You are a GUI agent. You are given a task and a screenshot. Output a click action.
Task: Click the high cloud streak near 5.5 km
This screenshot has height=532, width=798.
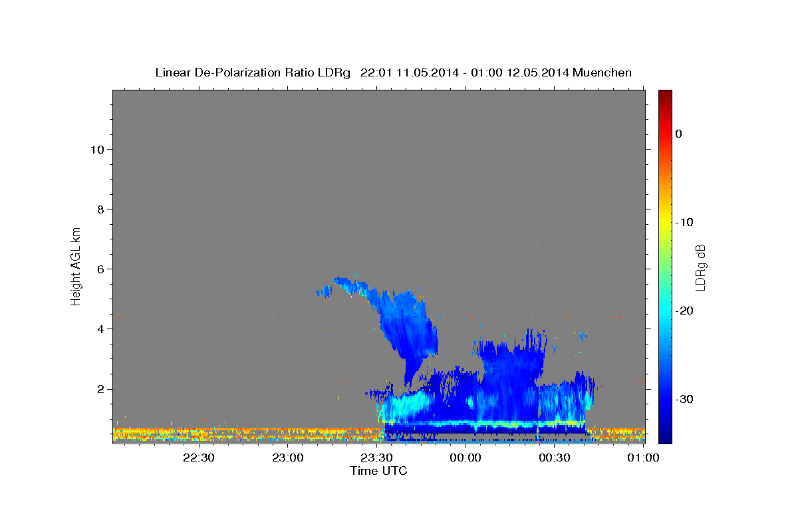[x=351, y=285]
